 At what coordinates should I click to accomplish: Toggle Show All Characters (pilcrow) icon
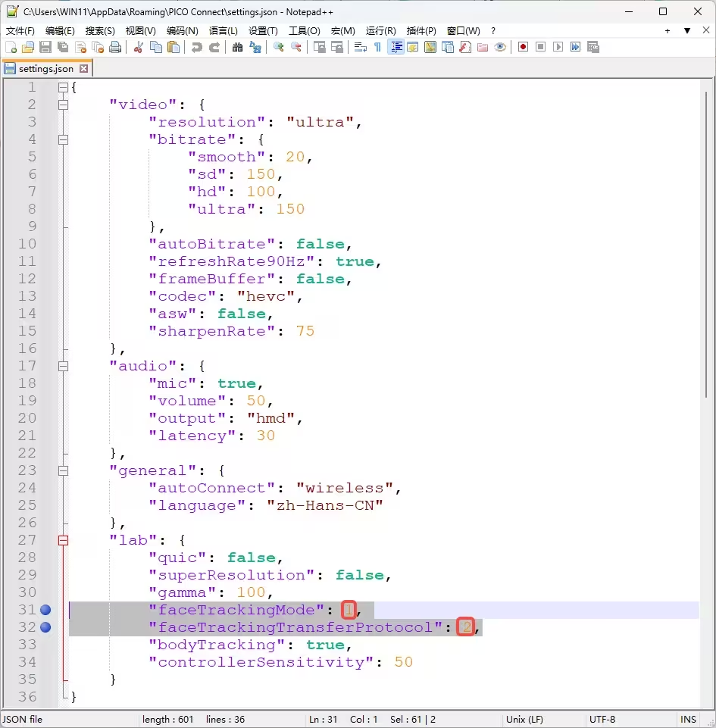tap(377, 47)
